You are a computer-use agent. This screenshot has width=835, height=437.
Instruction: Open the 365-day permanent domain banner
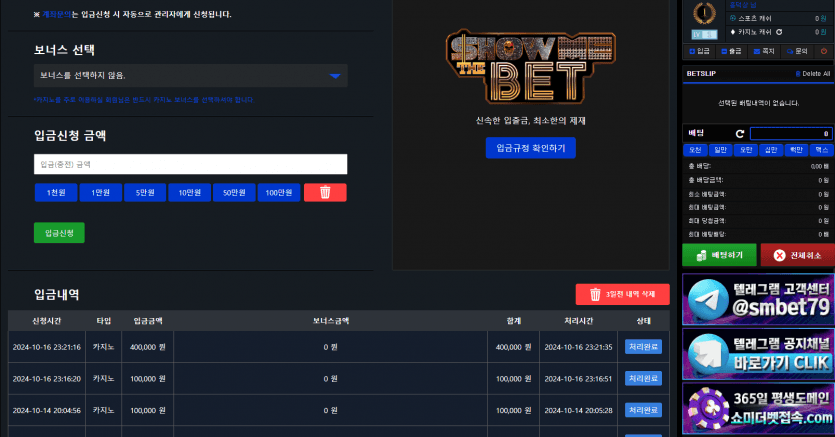[x=757, y=408]
